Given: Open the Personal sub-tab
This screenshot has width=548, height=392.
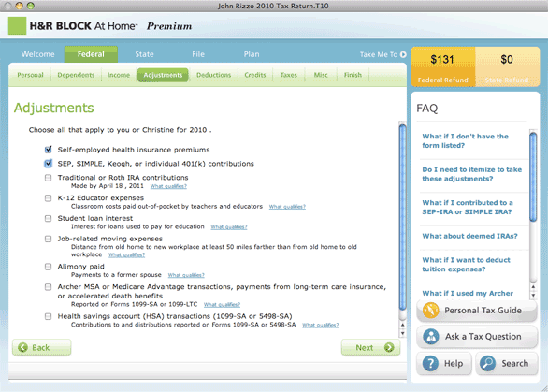Looking at the screenshot, I should 31,75.
